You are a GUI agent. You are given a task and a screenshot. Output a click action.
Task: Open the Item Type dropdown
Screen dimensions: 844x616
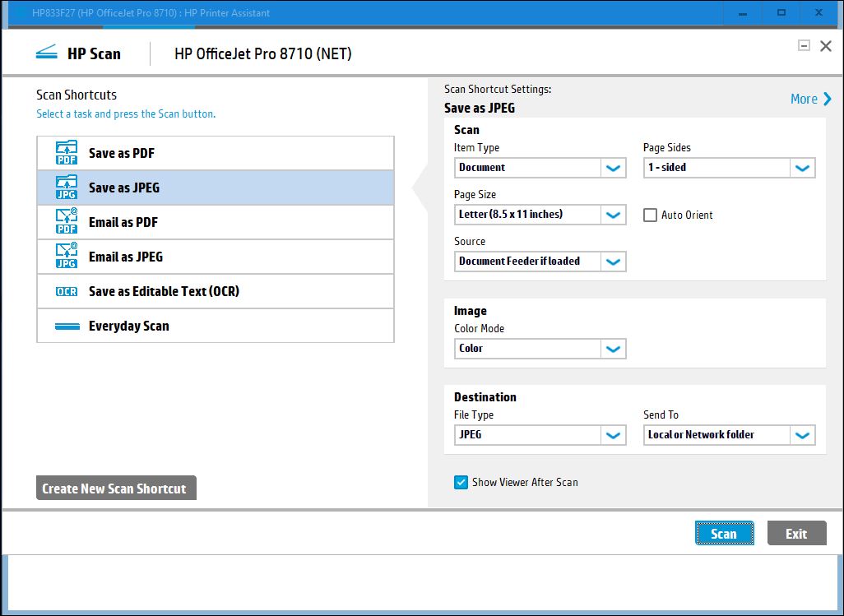point(613,168)
